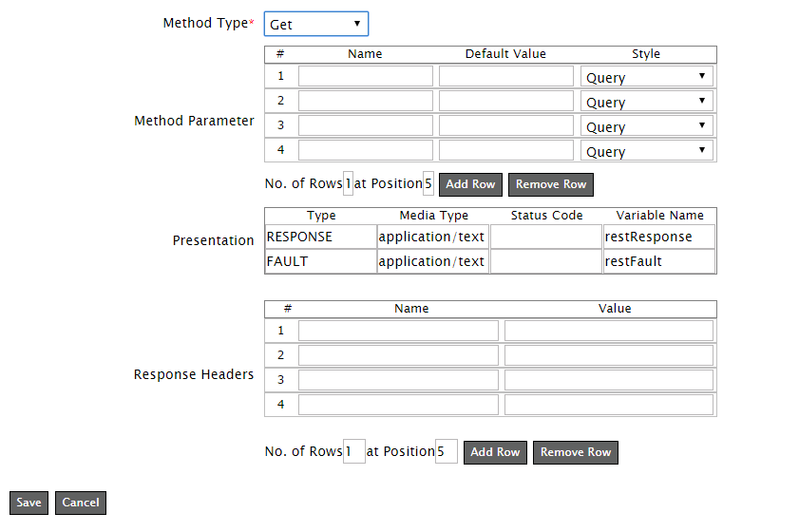Save the form
Viewport: 799px width, 532px height.
(x=29, y=503)
